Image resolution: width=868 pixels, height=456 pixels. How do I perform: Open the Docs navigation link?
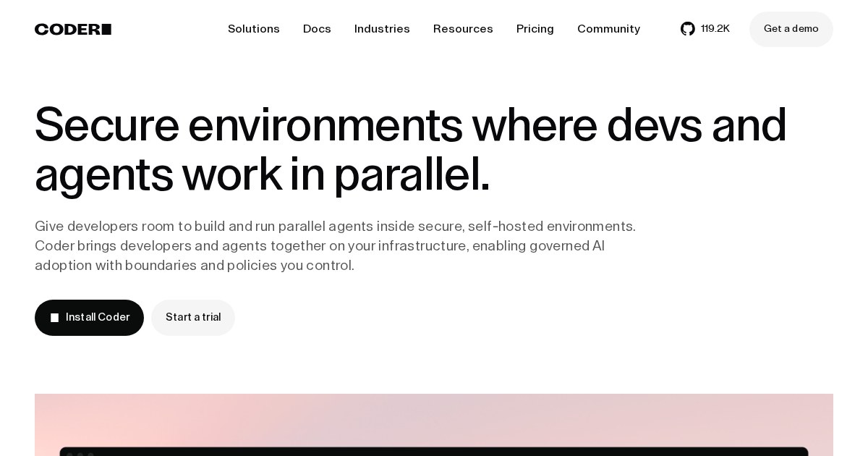[x=317, y=29]
